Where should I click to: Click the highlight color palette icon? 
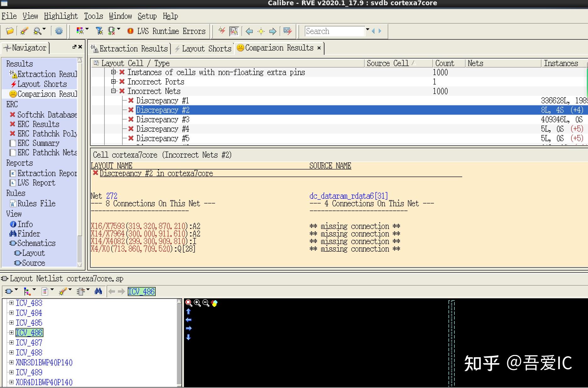80,31
